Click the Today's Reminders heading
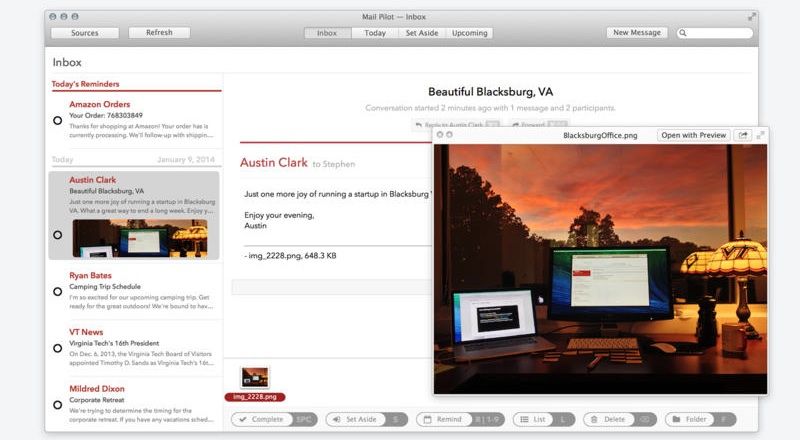 [x=85, y=84]
